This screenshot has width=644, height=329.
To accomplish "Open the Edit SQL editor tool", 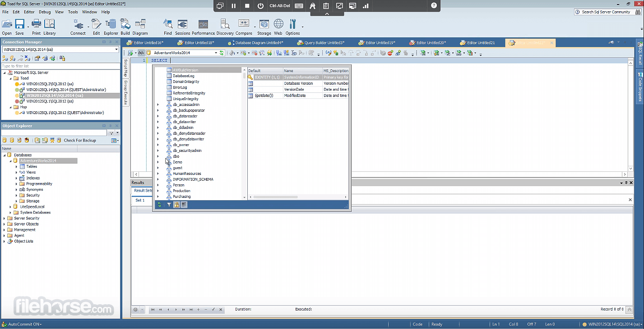I will pyautogui.click(x=96, y=27).
